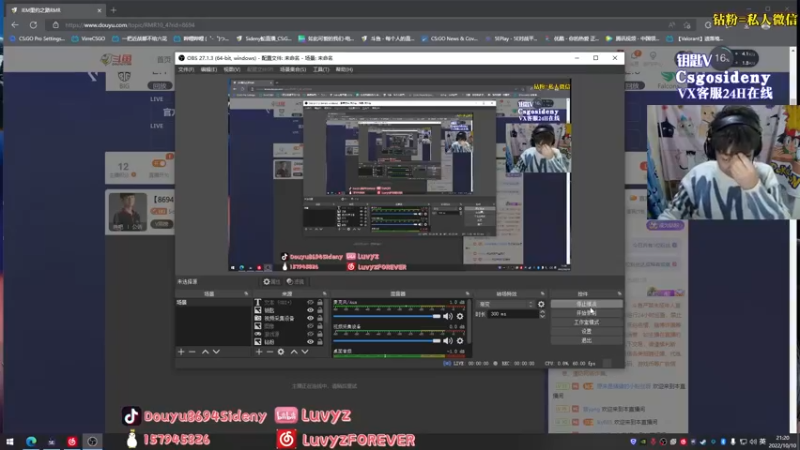The height and width of the screenshot is (450, 800).
Task: Mute the second audio mixer channel
Action: point(448,341)
